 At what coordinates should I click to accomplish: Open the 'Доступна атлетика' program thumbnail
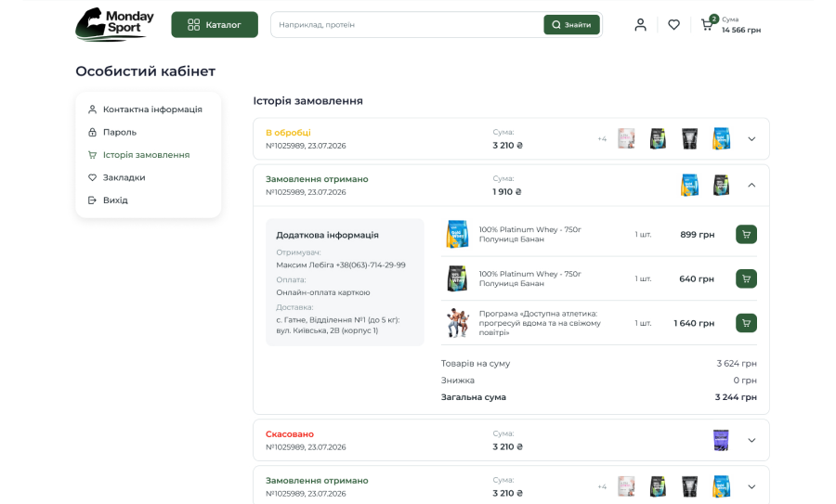pyautogui.click(x=458, y=323)
